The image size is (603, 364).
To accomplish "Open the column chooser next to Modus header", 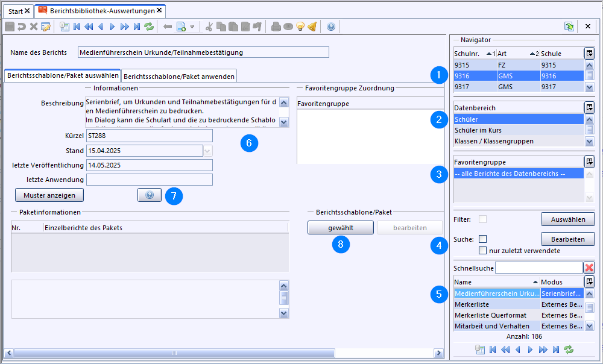I will point(590,281).
